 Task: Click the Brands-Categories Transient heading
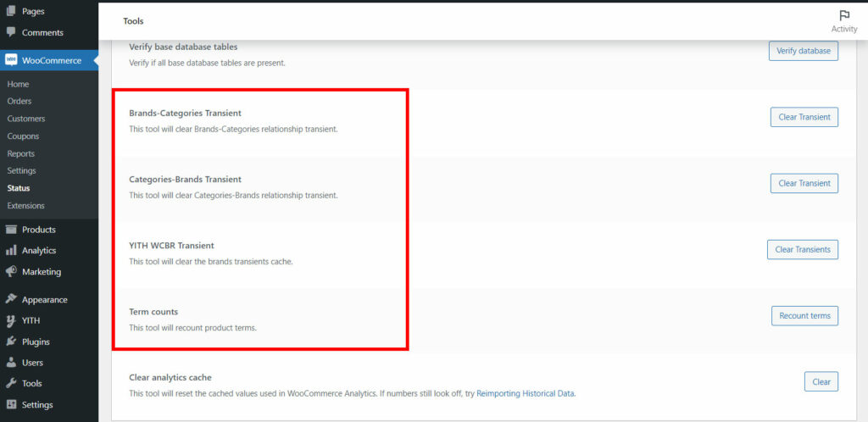(x=185, y=113)
